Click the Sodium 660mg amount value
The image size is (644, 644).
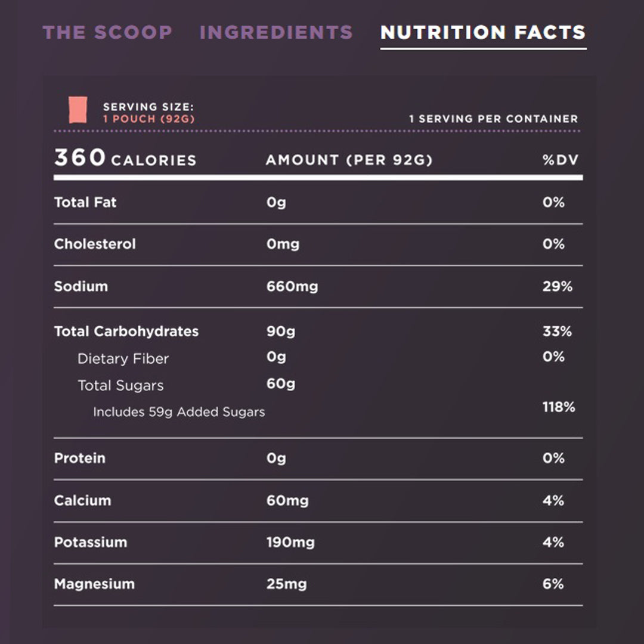292,286
